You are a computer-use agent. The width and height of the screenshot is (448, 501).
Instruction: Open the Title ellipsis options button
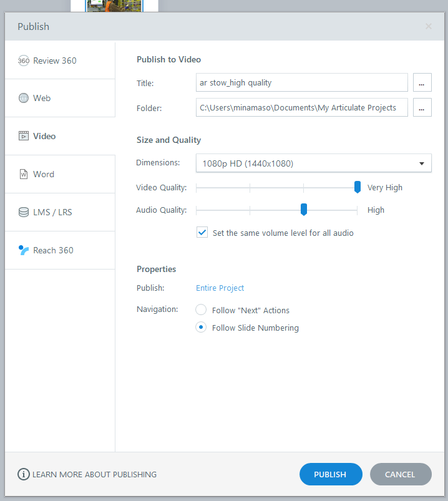pyautogui.click(x=422, y=82)
